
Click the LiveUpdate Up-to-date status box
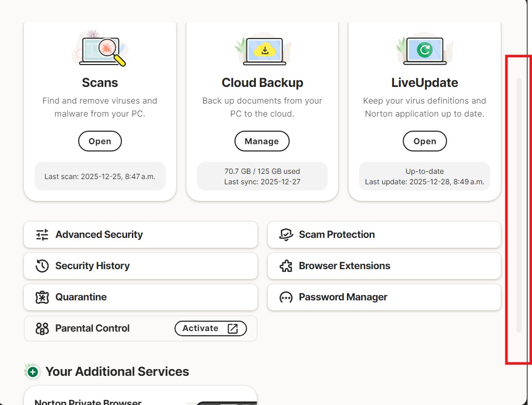(425, 176)
